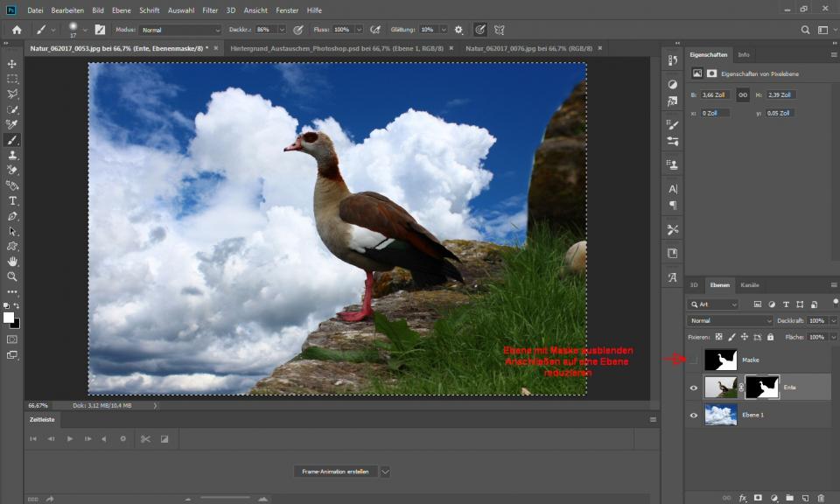Screen dimensions: 840x504
Task: Select the Brush tool in toolbar
Action: (12, 140)
